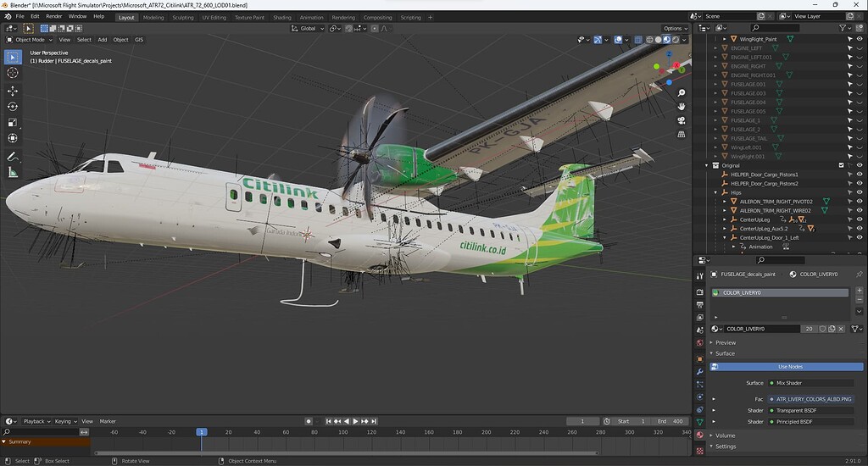Click the Mix Shader surface field
This screenshot has width=868, height=466.
pos(811,383)
